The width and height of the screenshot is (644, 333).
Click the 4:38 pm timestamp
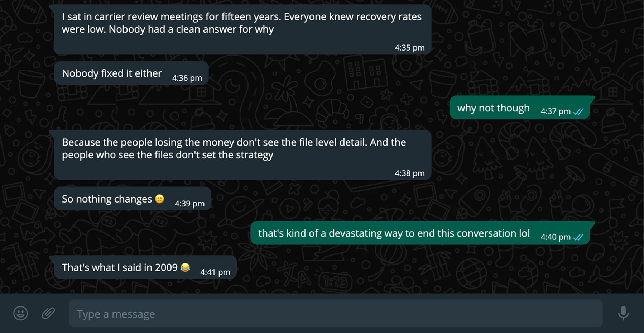tap(409, 173)
